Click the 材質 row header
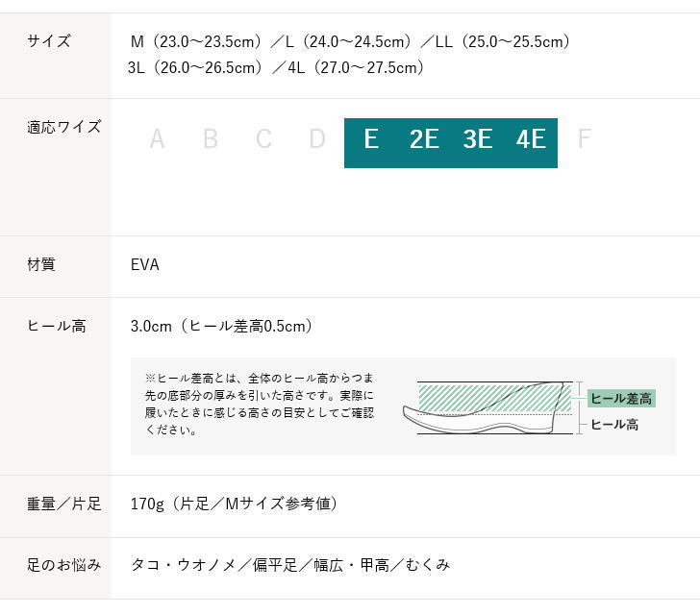700x615 pixels. point(41,264)
